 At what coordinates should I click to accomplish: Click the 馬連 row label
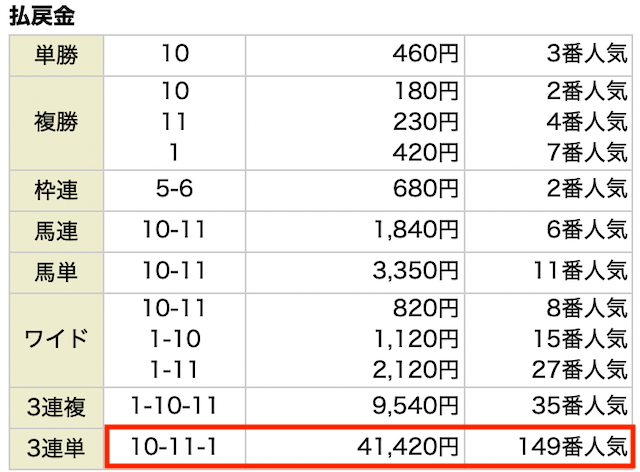(56, 231)
